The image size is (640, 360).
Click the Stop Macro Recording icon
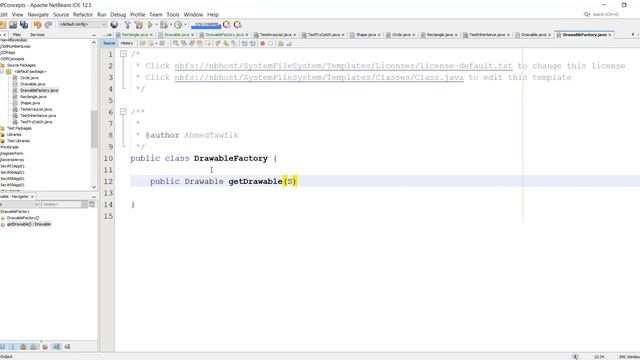tap(271, 43)
